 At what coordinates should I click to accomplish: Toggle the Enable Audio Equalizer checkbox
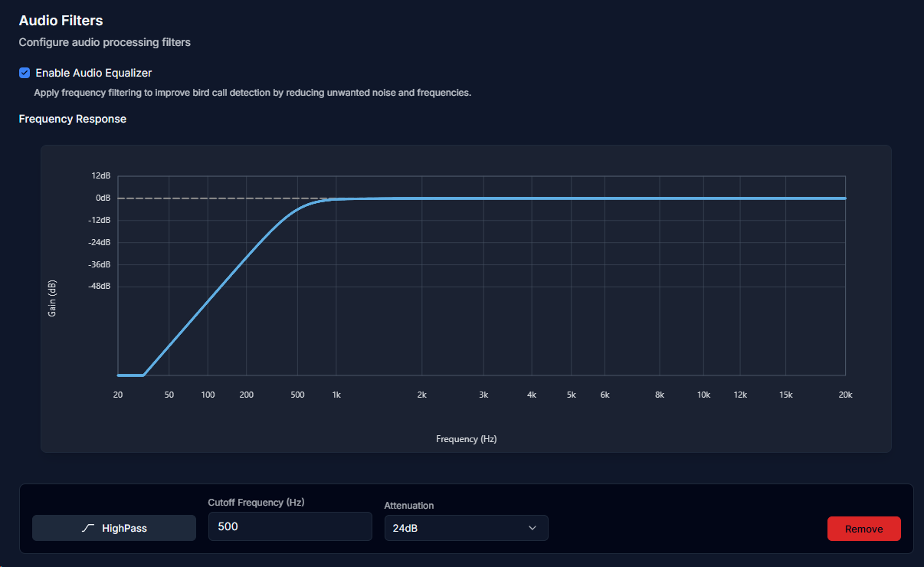pyautogui.click(x=25, y=73)
